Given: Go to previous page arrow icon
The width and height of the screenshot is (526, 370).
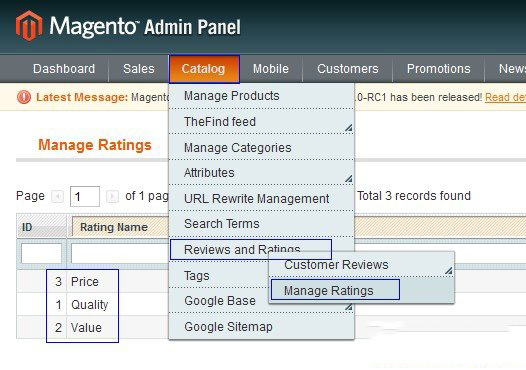Looking at the screenshot, I should click(57, 196).
